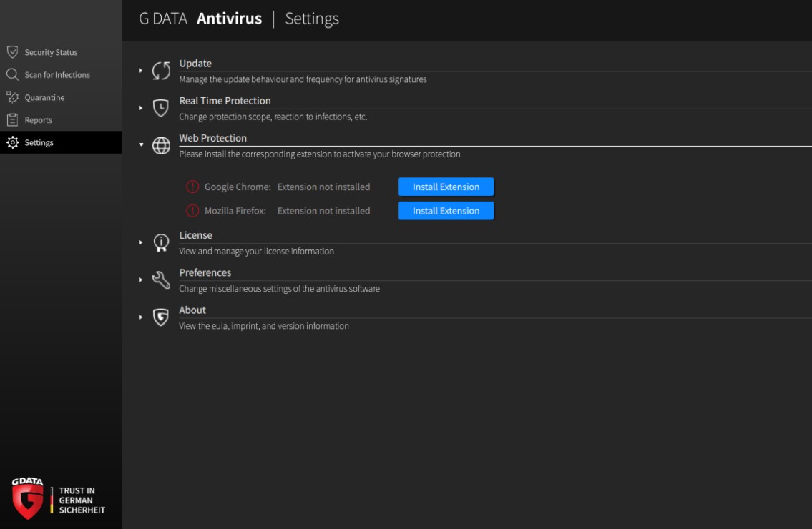Open Security Status in the sidebar

point(61,52)
